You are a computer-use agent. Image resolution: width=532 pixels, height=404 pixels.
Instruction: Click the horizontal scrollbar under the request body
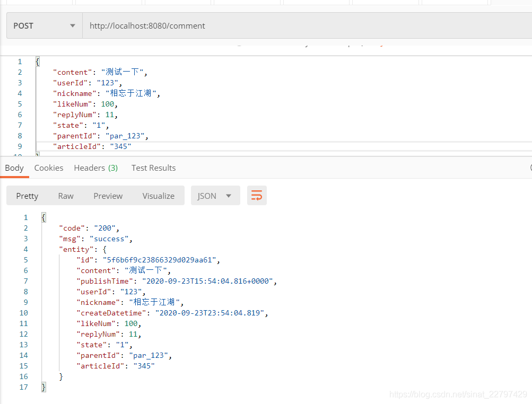tap(212, 155)
